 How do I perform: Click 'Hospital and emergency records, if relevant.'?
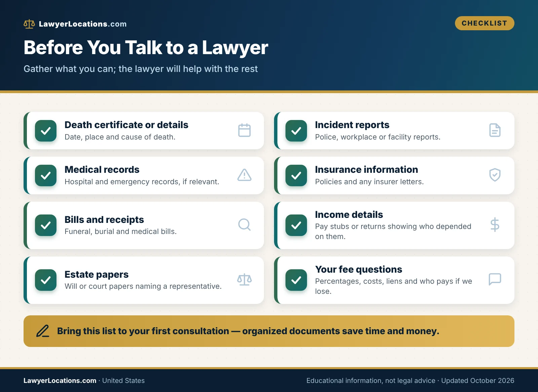pyautogui.click(x=142, y=182)
